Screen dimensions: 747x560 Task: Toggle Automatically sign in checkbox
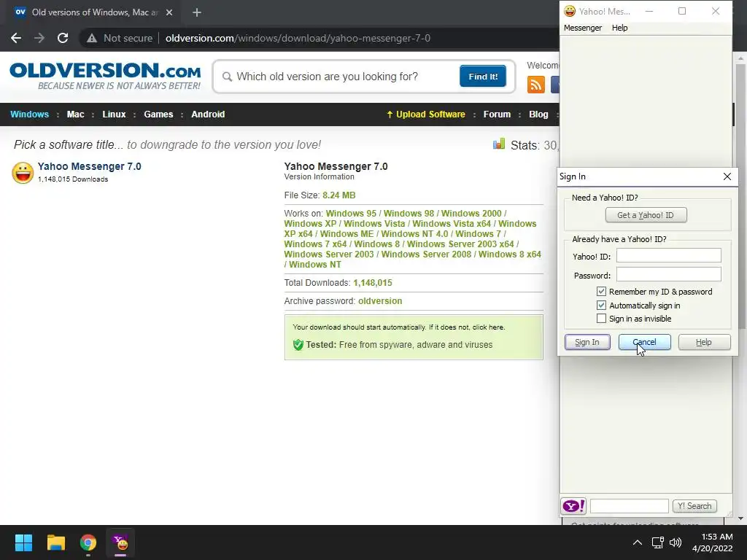601,306
